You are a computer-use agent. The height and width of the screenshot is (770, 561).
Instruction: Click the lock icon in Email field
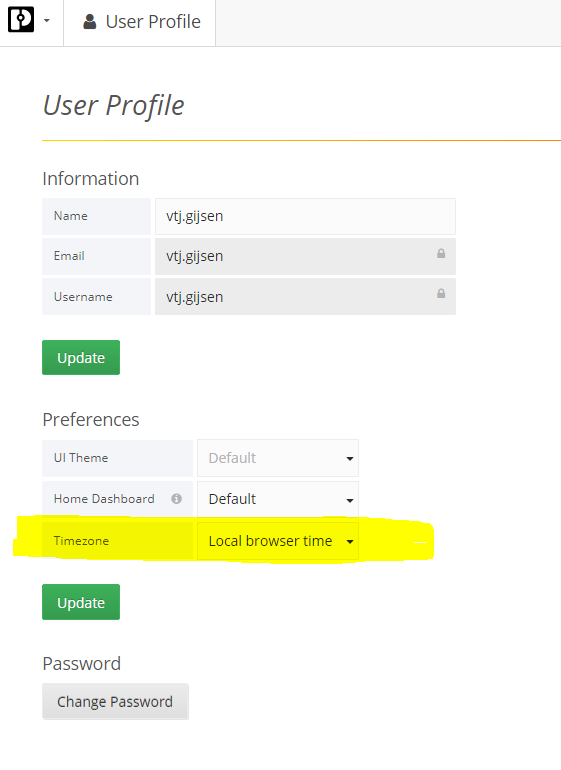pos(441,253)
